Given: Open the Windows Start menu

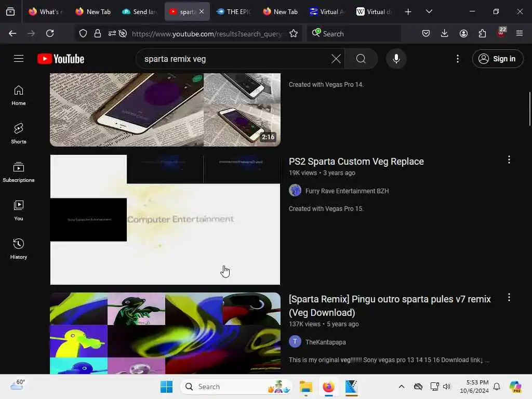Looking at the screenshot, I should coord(167,387).
